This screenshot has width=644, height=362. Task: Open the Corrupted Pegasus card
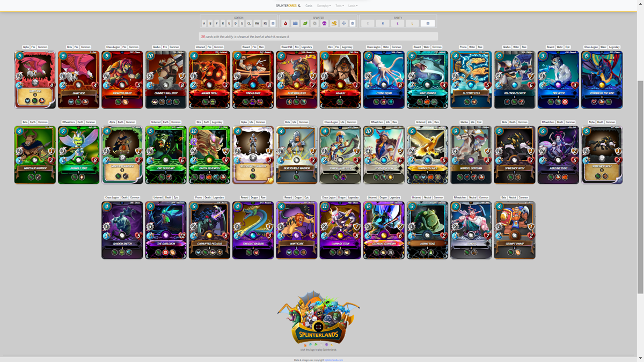click(x=209, y=230)
